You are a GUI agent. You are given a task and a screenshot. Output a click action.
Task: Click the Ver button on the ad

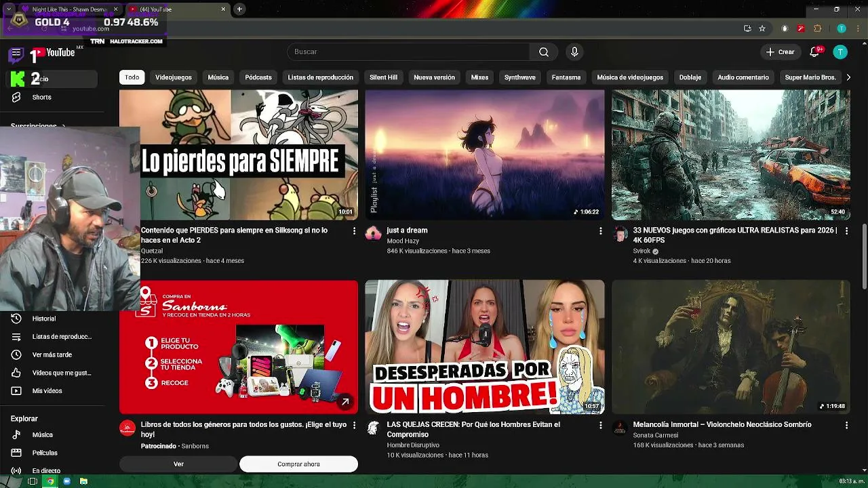178,464
